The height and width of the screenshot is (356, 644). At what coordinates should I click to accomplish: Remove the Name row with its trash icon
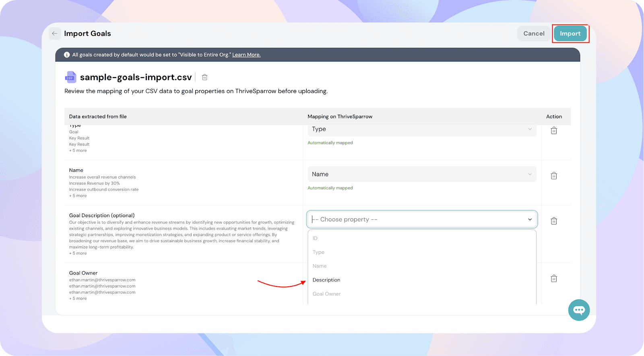click(554, 176)
